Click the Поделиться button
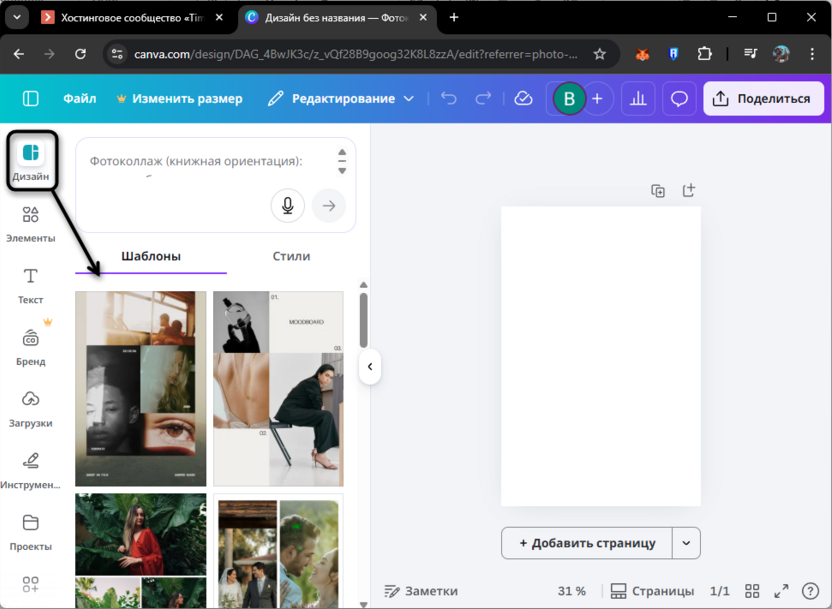832x609 pixels. [x=761, y=98]
